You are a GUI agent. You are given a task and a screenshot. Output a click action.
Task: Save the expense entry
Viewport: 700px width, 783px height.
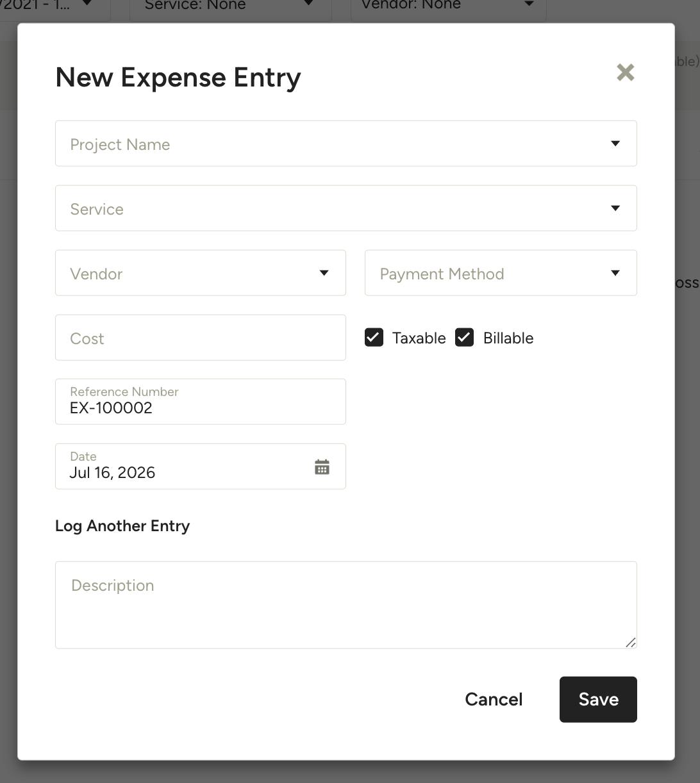[598, 700]
